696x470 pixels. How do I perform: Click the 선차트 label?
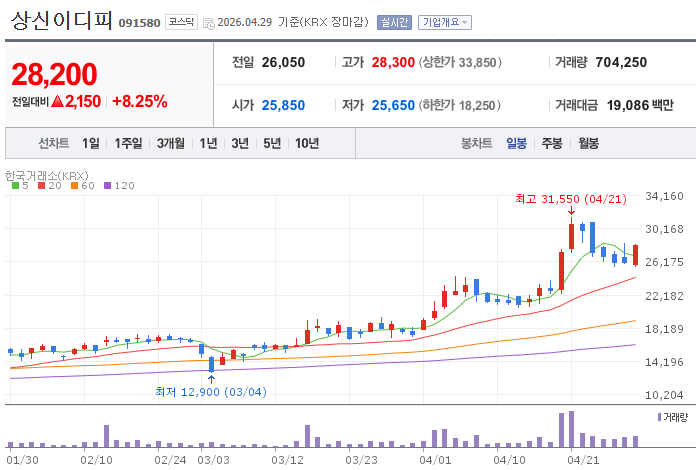54,143
